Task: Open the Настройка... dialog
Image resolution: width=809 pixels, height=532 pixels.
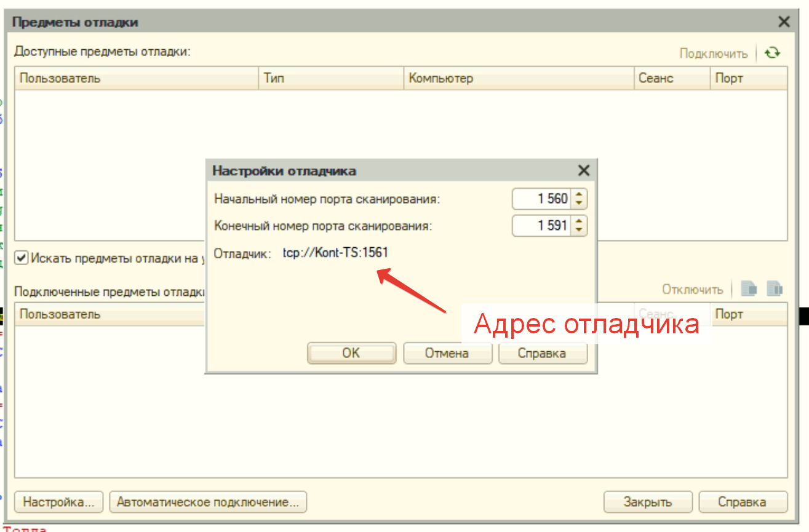Action: 59,502
